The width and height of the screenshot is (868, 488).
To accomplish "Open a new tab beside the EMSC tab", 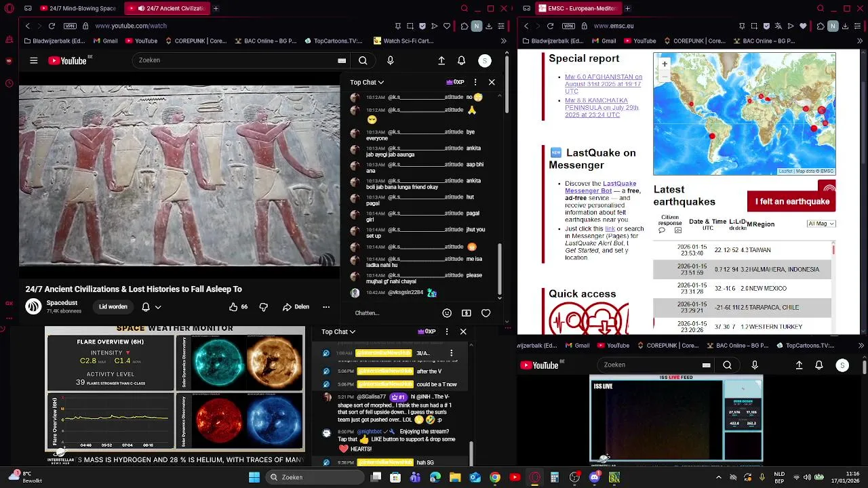I will (x=627, y=8).
